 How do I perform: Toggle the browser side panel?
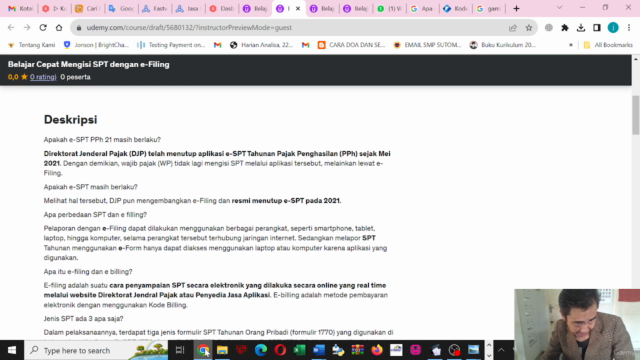[597, 28]
